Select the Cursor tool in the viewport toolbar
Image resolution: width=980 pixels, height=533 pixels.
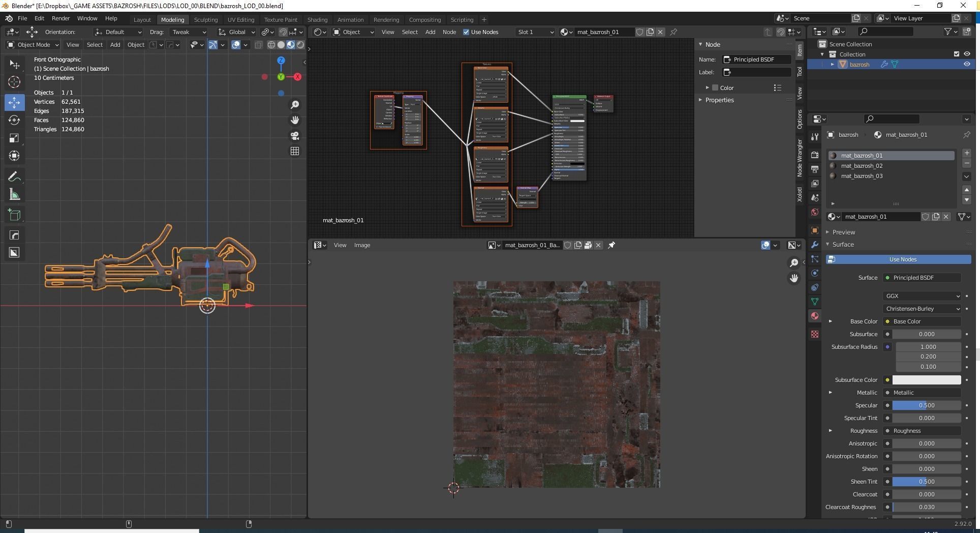click(x=14, y=82)
